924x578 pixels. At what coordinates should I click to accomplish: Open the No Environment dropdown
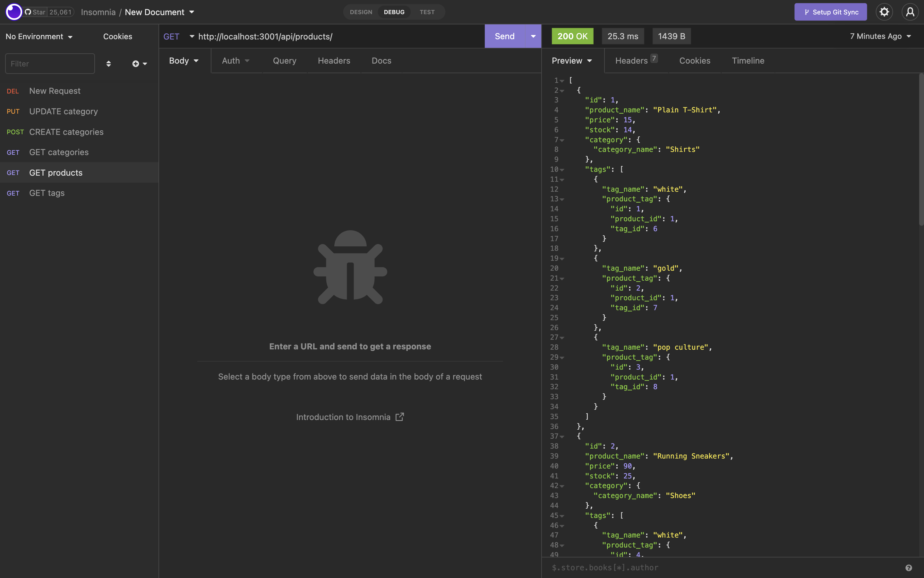pos(39,36)
